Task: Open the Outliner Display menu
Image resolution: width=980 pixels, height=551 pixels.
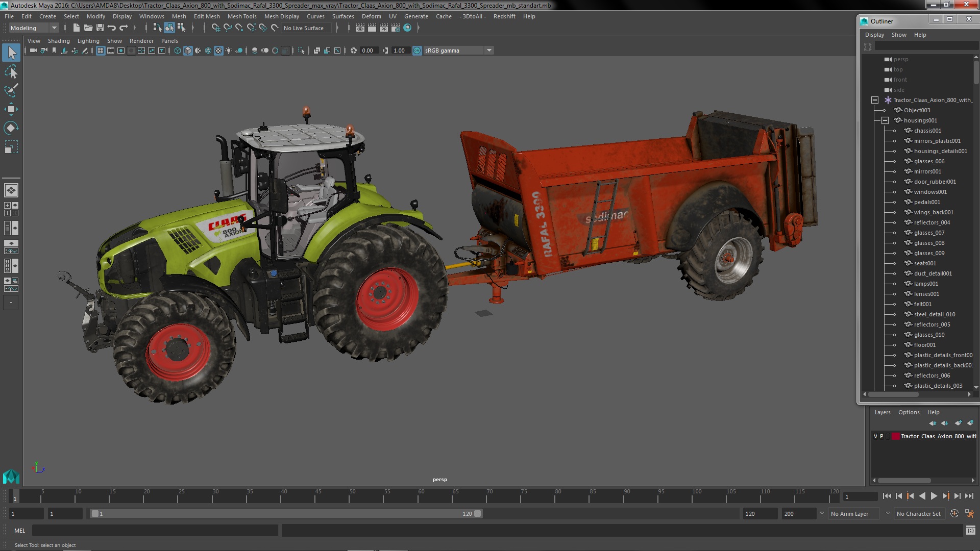Action: 874,35
